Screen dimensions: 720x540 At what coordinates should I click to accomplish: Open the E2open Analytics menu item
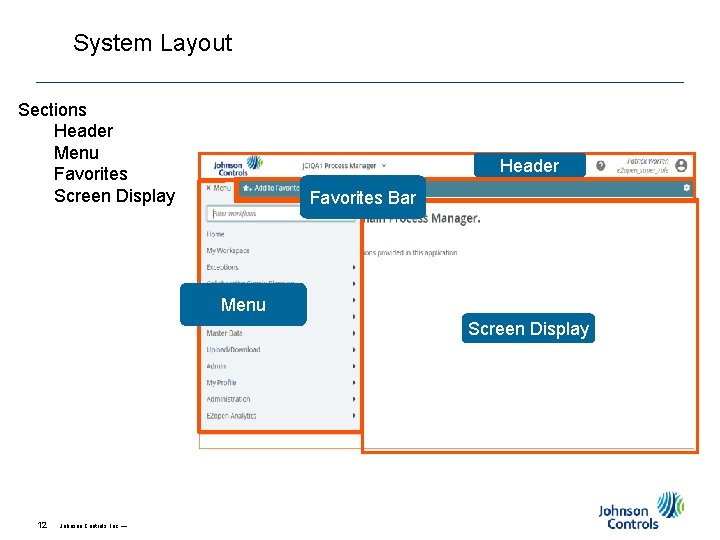pos(231,416)
